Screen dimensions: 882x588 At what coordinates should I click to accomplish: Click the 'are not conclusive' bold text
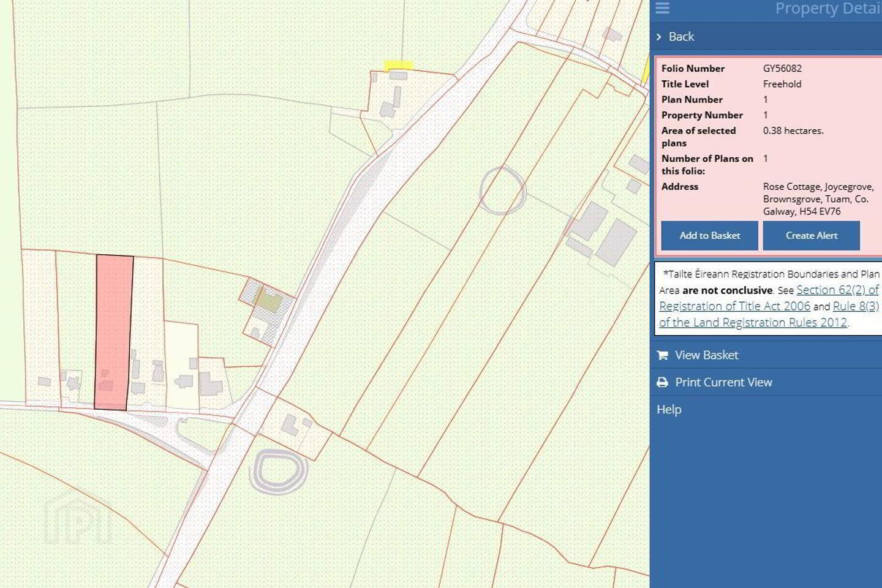[x=727, y=290]
